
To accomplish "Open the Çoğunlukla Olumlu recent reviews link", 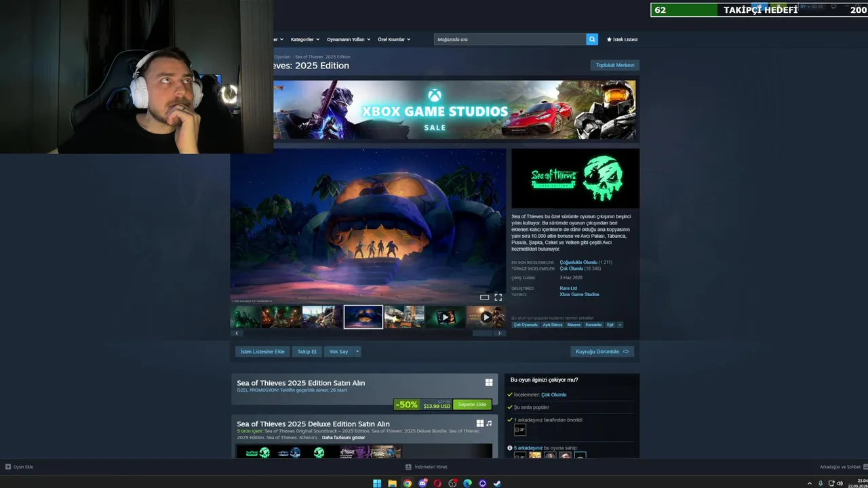I will 578,262.
